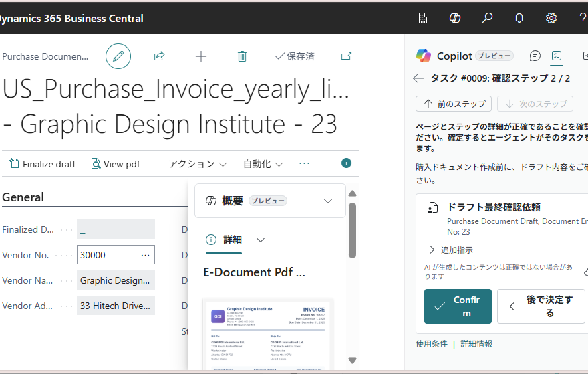Image resolution: width=588 pixels, height=374 pixels.
Task: Click the Vendor Address field
Action: coord(116,306)
